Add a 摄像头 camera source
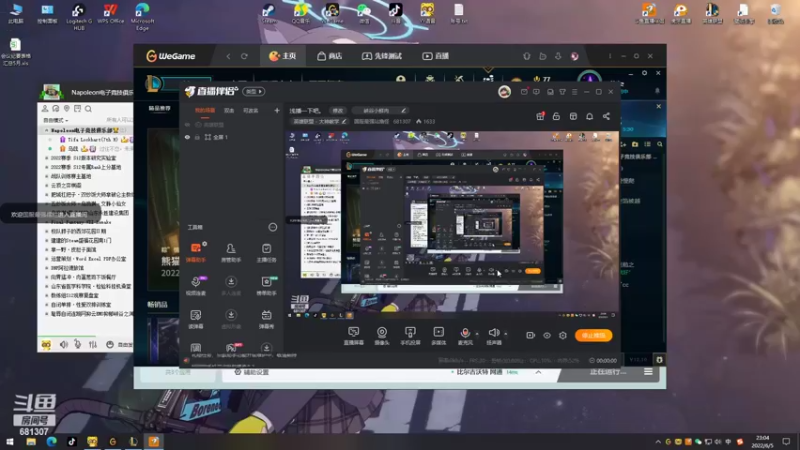Viewport: 800px width, 450px height. 382,336
